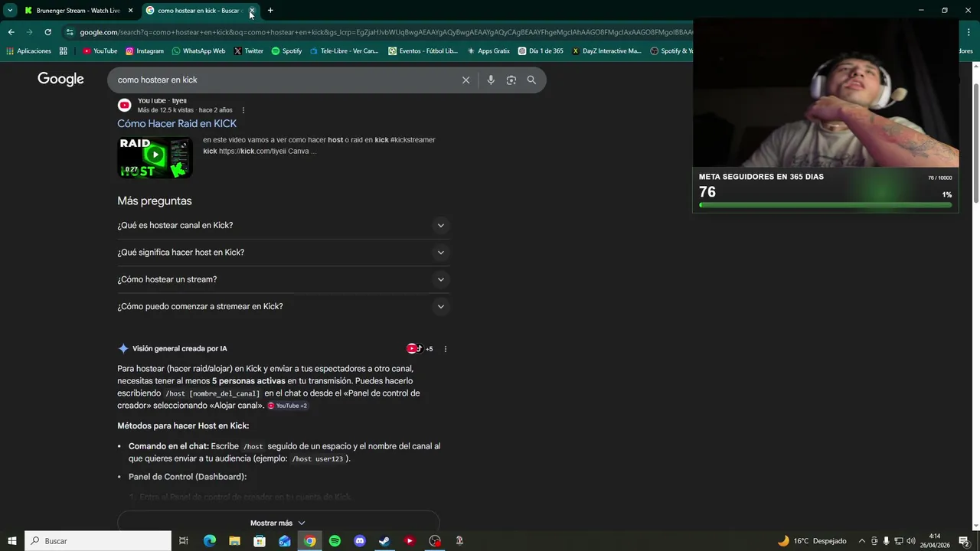Launch Microsoft Edge from taskbar
The height and width of the screenshot is (551, 980).
coord(210,541)
